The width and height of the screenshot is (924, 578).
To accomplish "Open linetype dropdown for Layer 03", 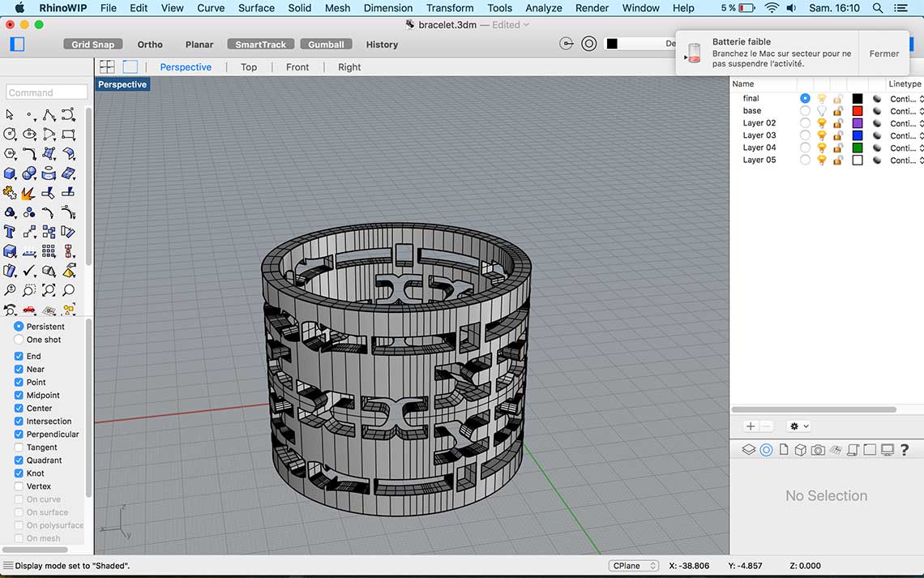I will [906, 135].
